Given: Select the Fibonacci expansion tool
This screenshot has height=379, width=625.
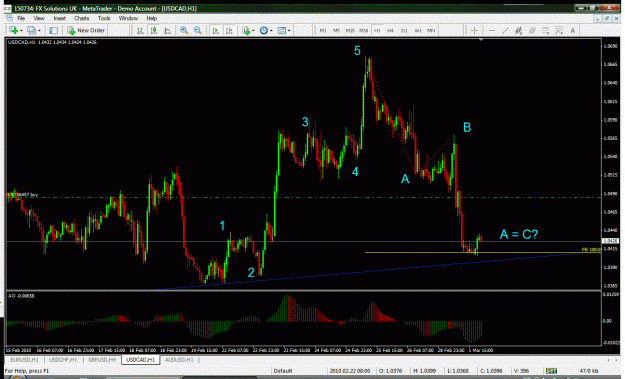Looking at the screenshot, I should pyautogui.click(x=559, y=30).
